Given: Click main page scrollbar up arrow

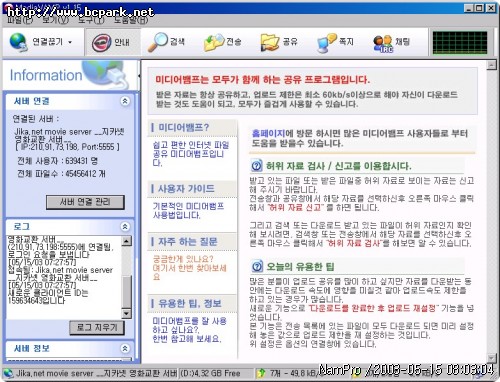Looking at the screenshot, I should point(491,65).
